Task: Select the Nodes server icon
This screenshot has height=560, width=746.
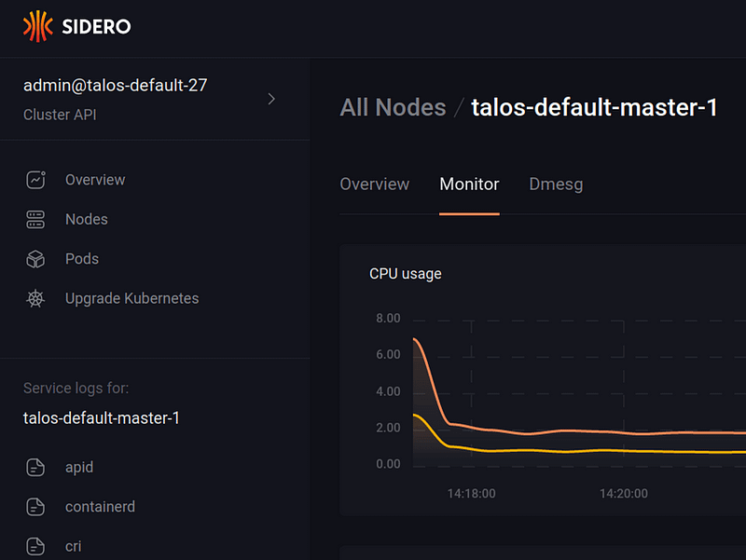Action: (35, 219)
